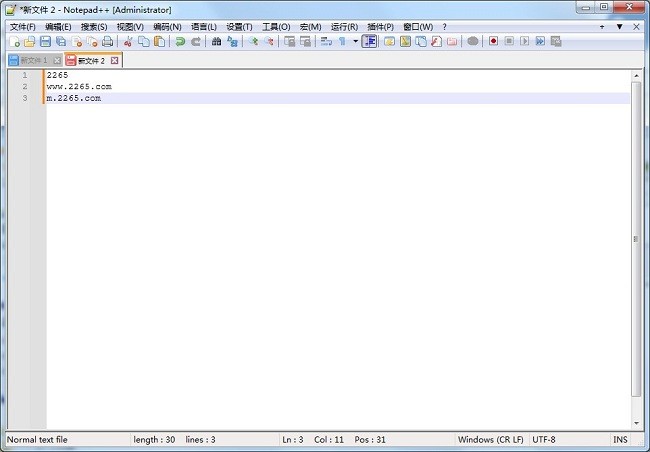Viewport: 650px width, 452px height.
Task: Open dropdown arrow beside pilcrow icon
Action: pos(355,41)
